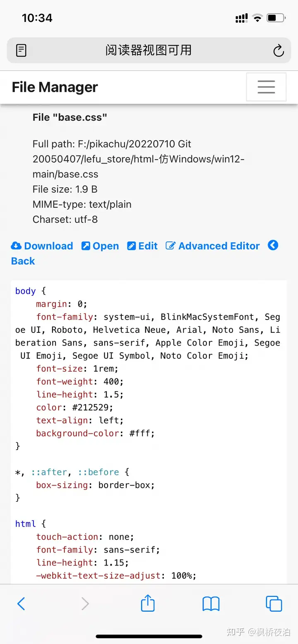298x644 pixels.
Task: Tap the base.css code preview block
Action: pos(149,432)
